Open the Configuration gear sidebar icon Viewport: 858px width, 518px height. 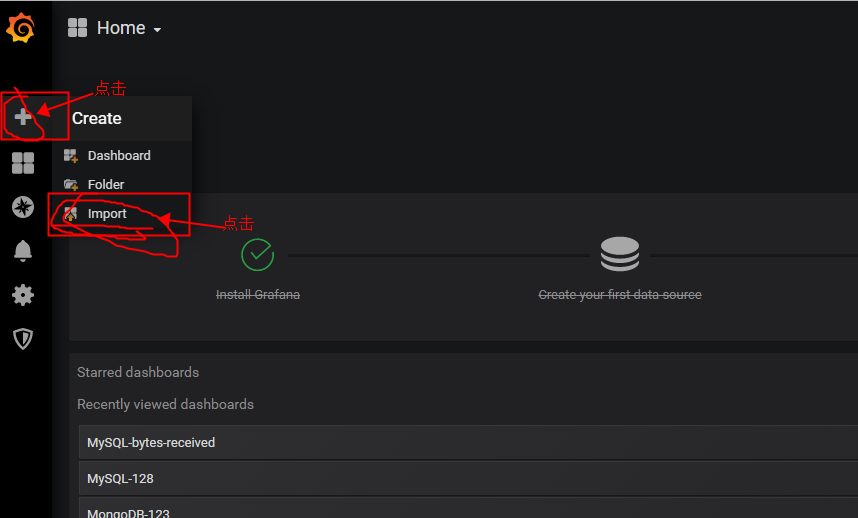coord(23,295)
